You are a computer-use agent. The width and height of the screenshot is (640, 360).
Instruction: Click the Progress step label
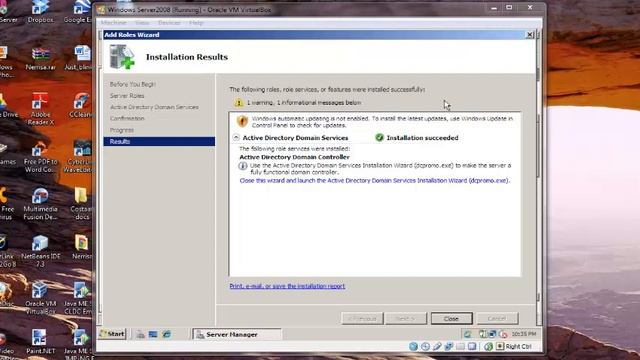pyautogui.click(x=122, y=130)
